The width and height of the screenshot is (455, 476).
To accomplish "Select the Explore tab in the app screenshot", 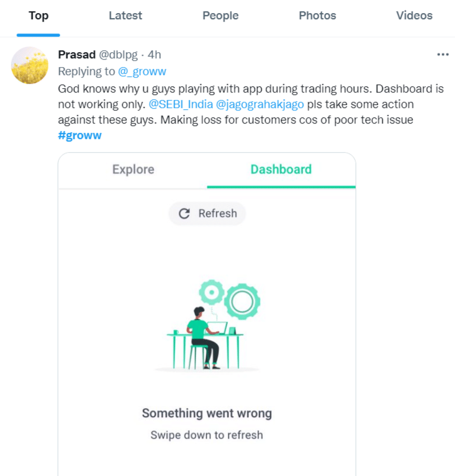I will coord(133,169).
